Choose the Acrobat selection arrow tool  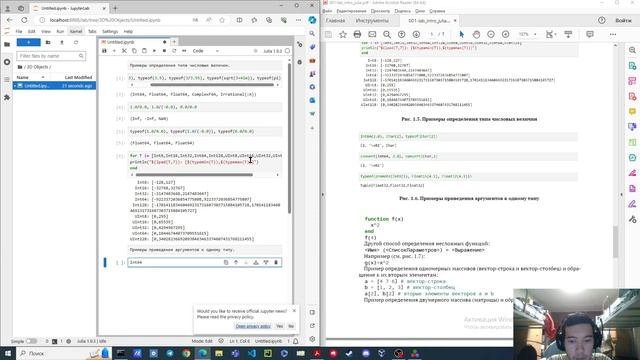pos(462,34)
